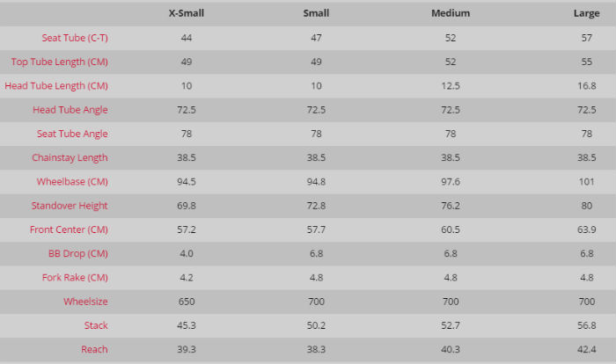This screenshot has height=364, width=616.
Task: Select the Reach row label
Action: tap(94, 349)
